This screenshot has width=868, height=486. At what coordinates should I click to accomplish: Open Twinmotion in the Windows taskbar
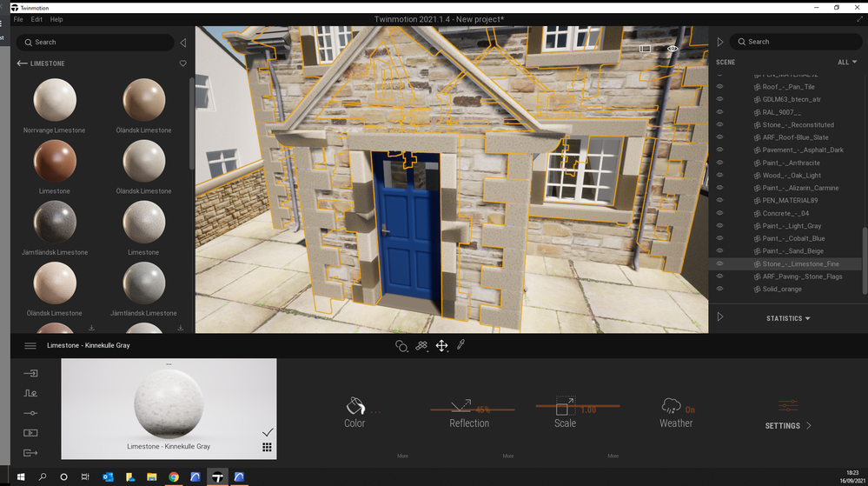pyautogui.click(x=217, y=476)
